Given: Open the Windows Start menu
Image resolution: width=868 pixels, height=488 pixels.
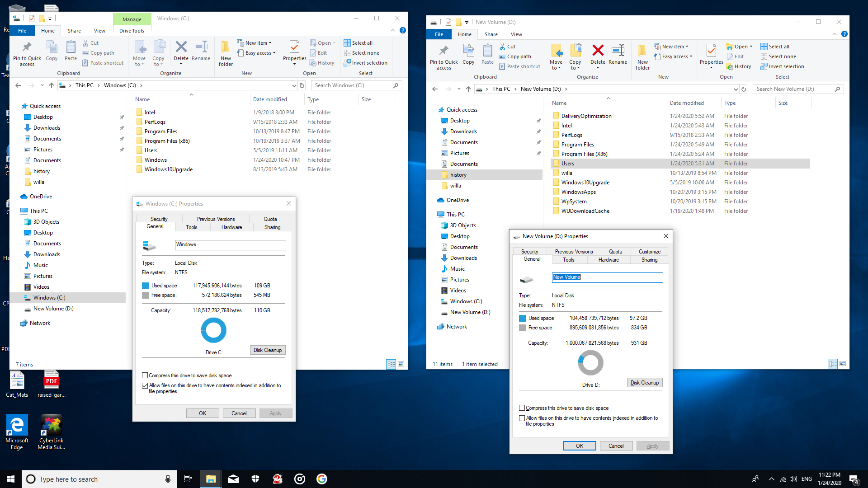Looking at the screenshot, I should click(x=11, y=479).
